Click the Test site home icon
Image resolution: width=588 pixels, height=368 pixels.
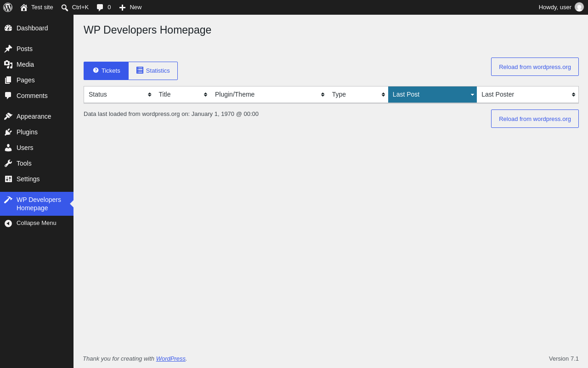24,7
